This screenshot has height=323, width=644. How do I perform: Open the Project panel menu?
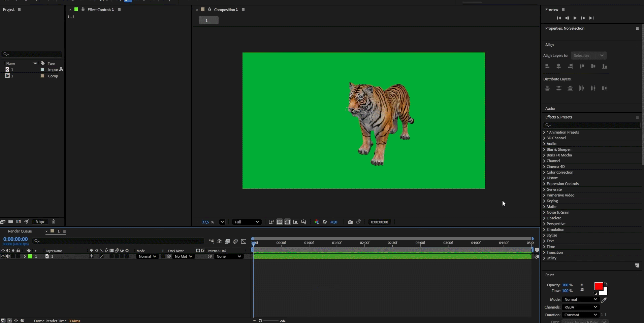coord(19,9)
